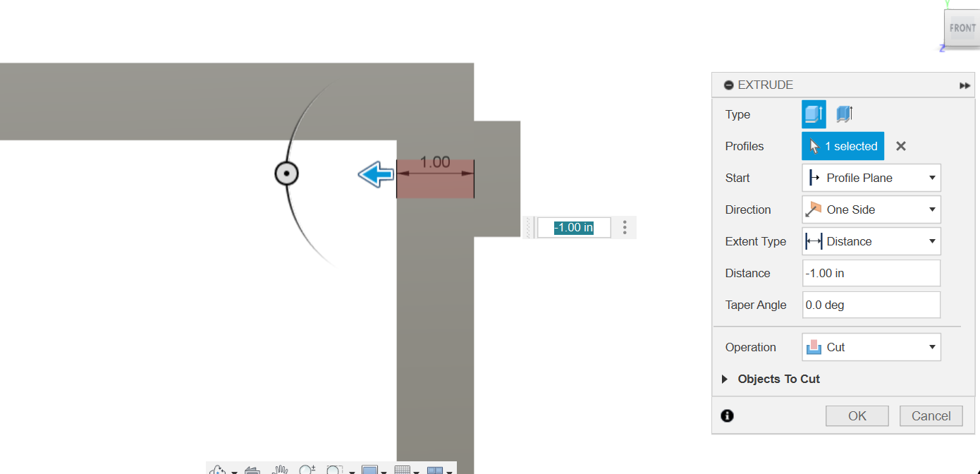Open the Extent Type 'Distance' dropdown
The height and width of the screenshot is (474, 980).
click(x=871, y=241)
